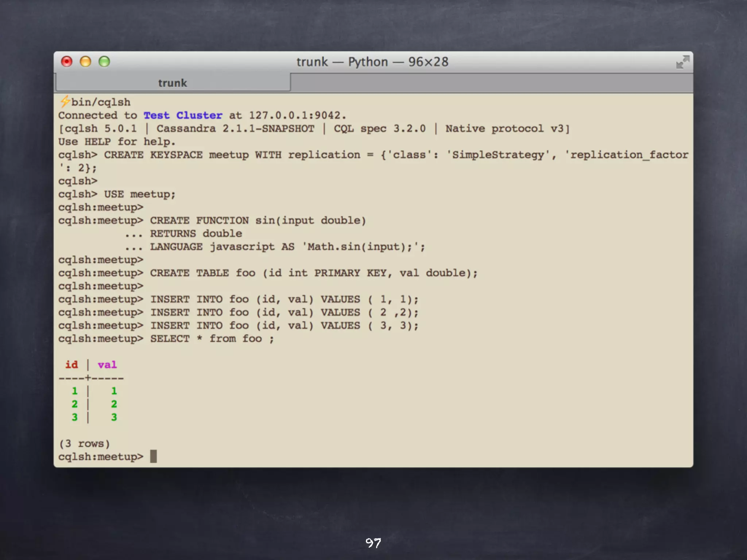Viewport: 747px width, 560px height.
Task: Click the 'SELECT * from foo ;' query
Action: click(212, 339)
